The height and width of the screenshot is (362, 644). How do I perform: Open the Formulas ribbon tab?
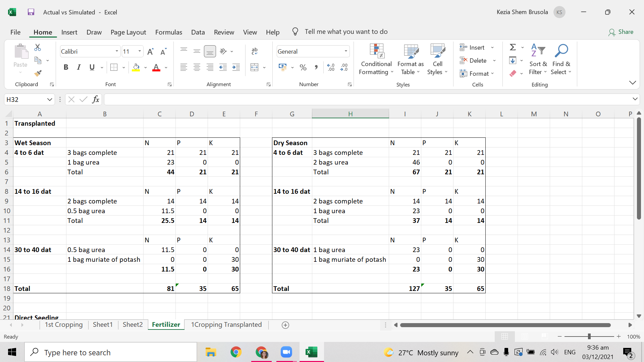(168, 32)
